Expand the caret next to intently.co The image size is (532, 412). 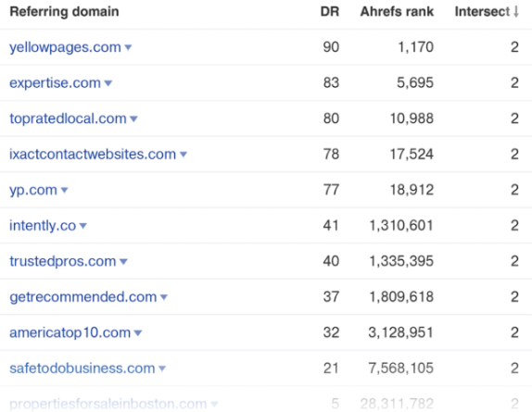point(83,226)
